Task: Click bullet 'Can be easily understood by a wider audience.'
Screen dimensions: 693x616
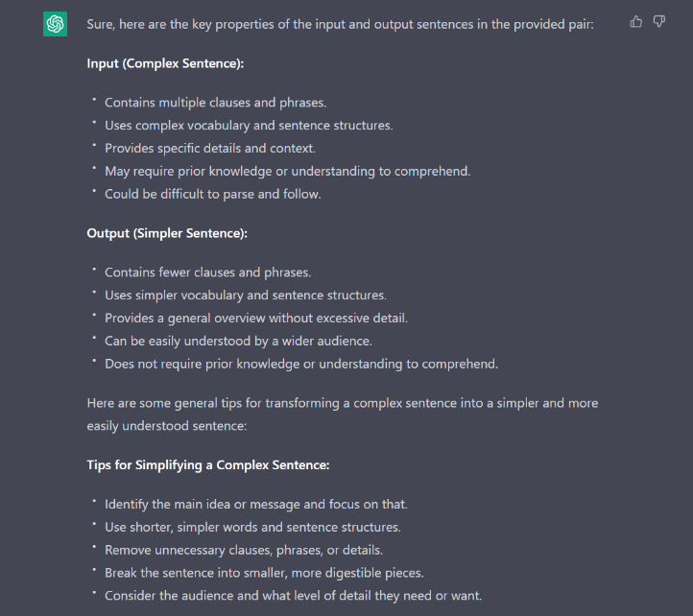Action: click(238, 341)
